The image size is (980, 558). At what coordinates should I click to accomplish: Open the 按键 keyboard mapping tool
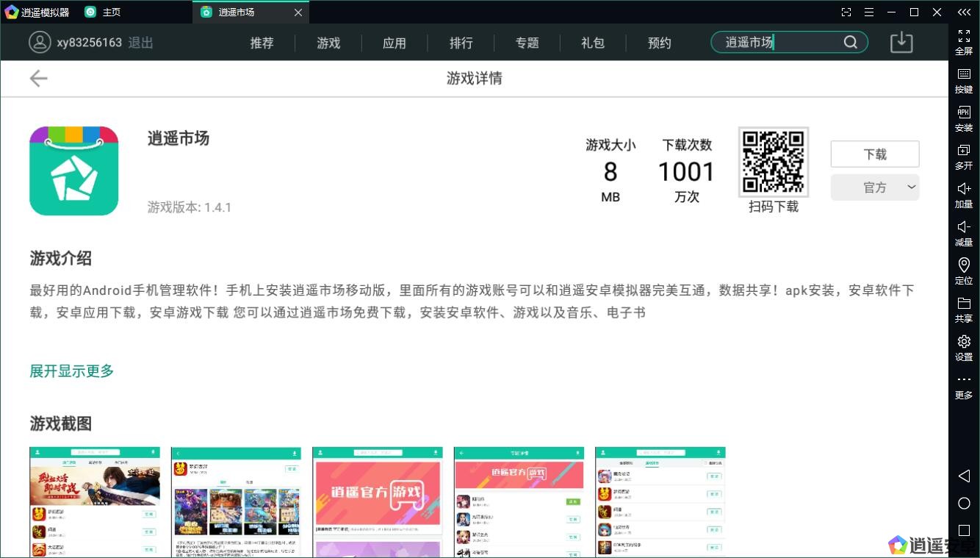coord(964,74)
